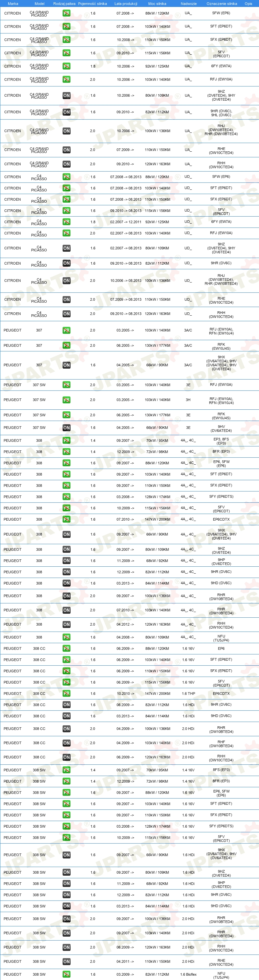Click PB icon for Peugeot 308 4A_ 70kW/95KM
The height and width of the screenshot is (980, 259).
(66, 440)
